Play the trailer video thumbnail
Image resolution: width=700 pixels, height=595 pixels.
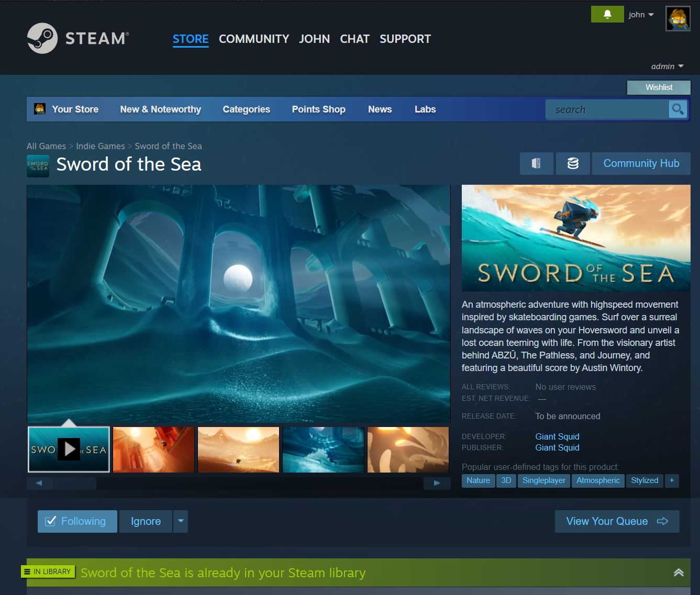point(69,450)
